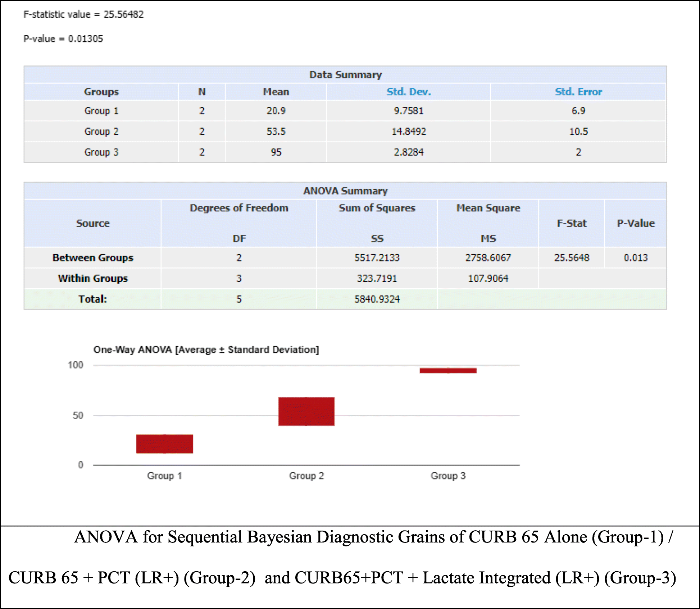Click the One-Way ANOVA chart title
The height and width of the screenshot is (609, 700).
tap(206, 350)
